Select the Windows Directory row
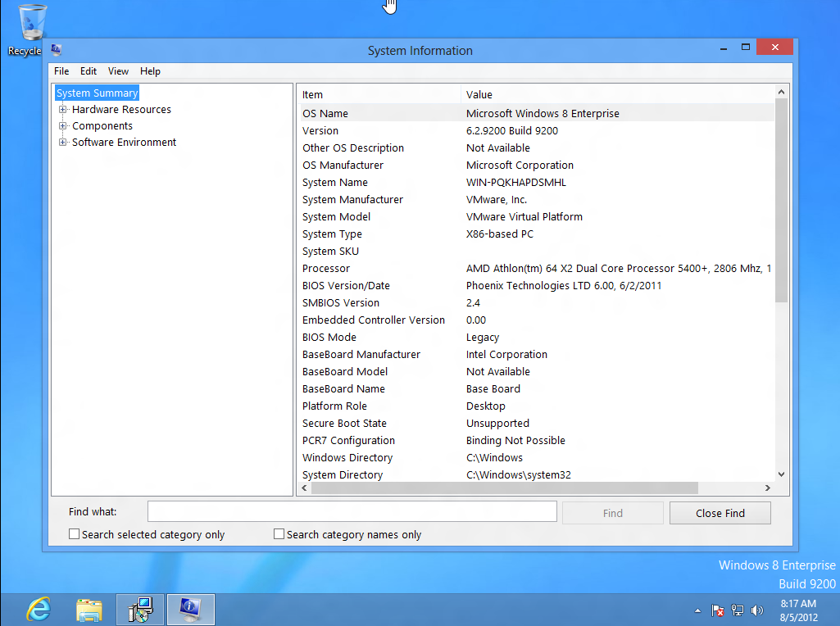The image size is (840, 626). click(x=536, y=457)
